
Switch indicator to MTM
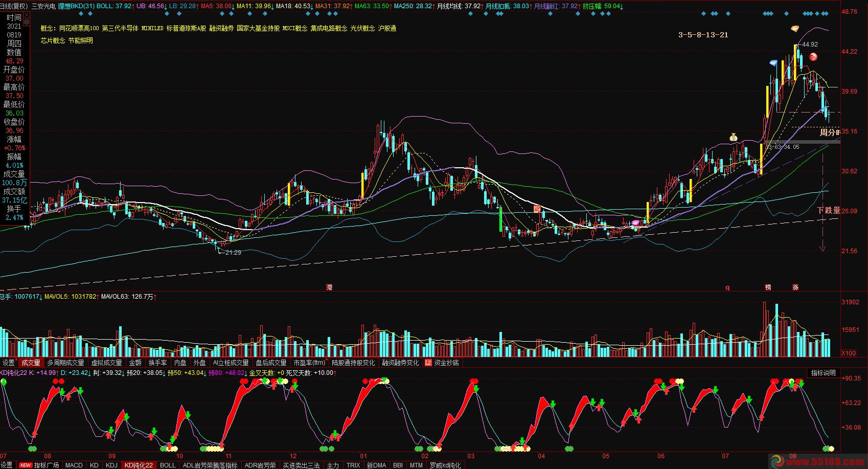pyautogui.click(x=416, y=465)
